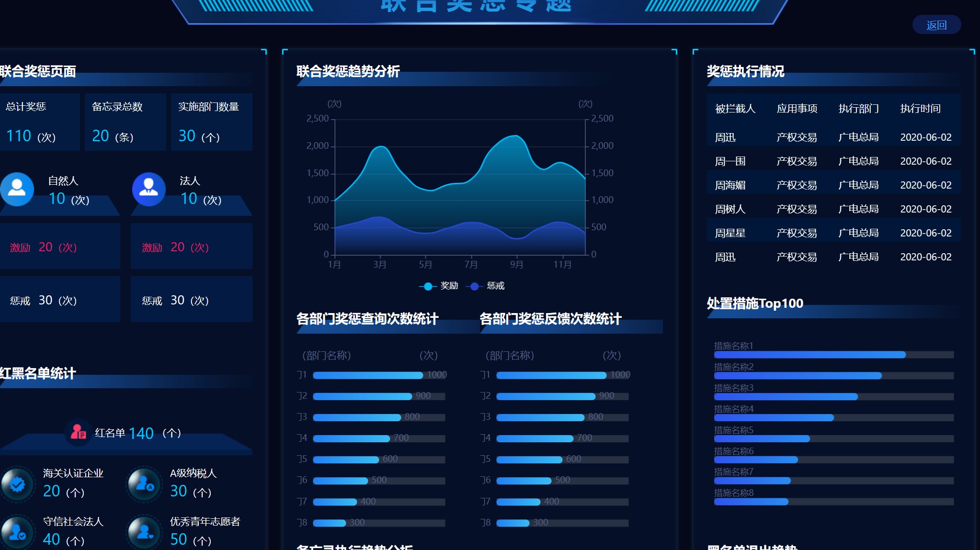980x550 pixels.
Task: Click the 优秀青年志愿者 circular icon
Action: [x=144, y=532]
